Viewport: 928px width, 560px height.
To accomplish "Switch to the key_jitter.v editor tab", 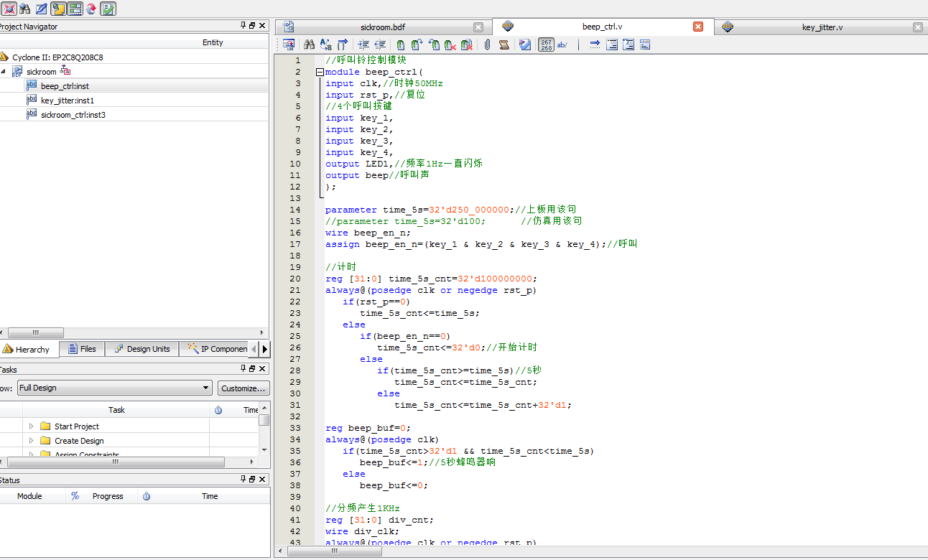I will [822, 27].
